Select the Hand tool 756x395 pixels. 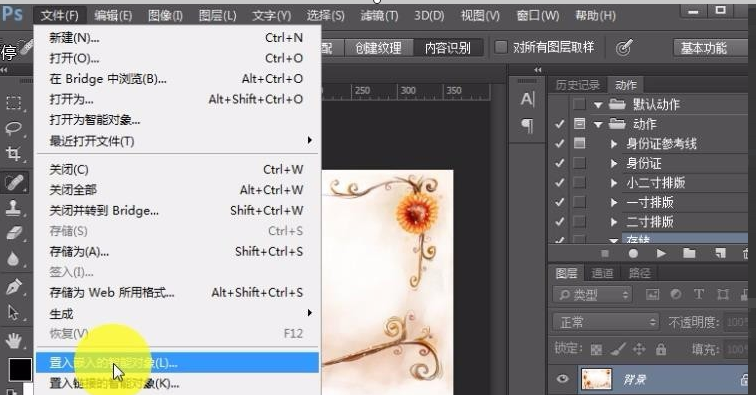(14, 341)
